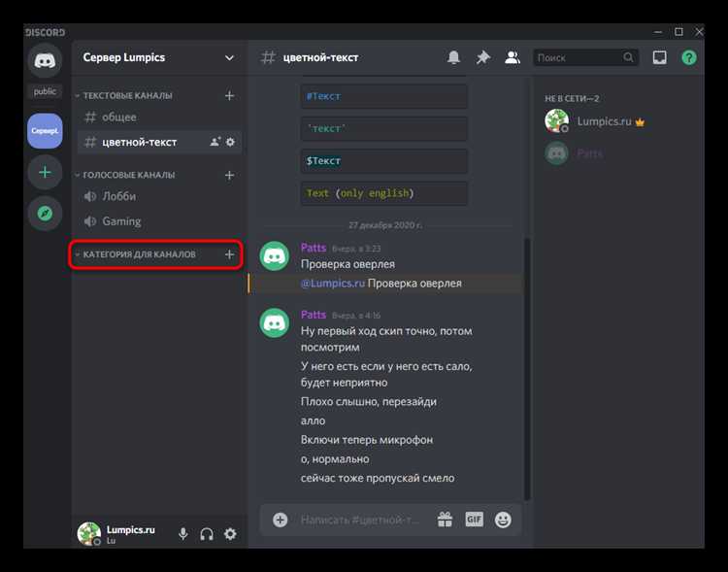This screenshot has width=728, height=572.
Task: Click the message Включи теперь микрофон
Action: pos(367,440)
